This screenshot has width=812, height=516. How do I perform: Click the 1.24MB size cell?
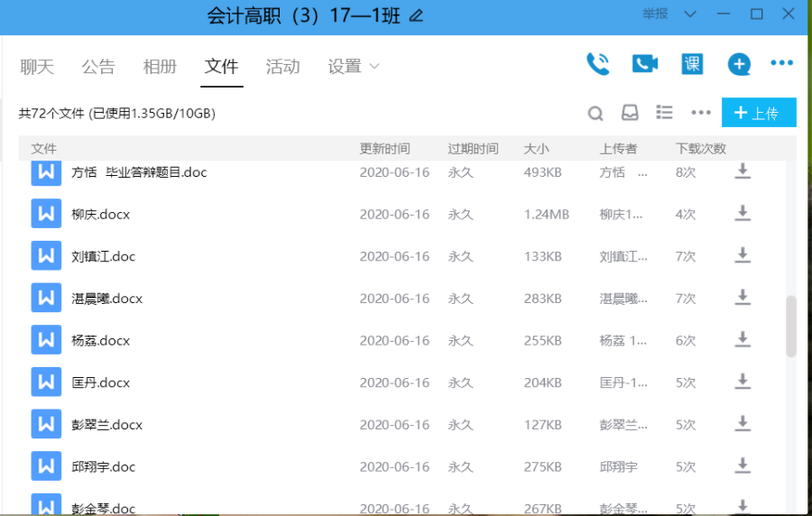point(547,215)
